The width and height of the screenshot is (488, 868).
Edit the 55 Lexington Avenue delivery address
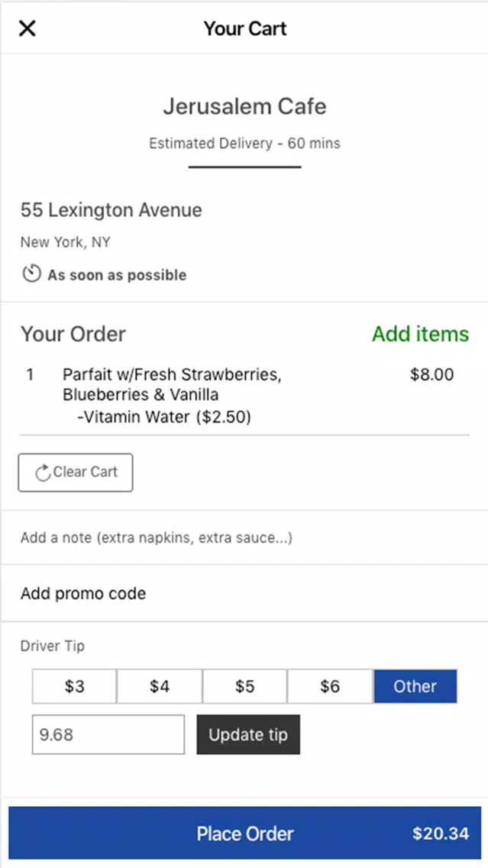(111, 210)
